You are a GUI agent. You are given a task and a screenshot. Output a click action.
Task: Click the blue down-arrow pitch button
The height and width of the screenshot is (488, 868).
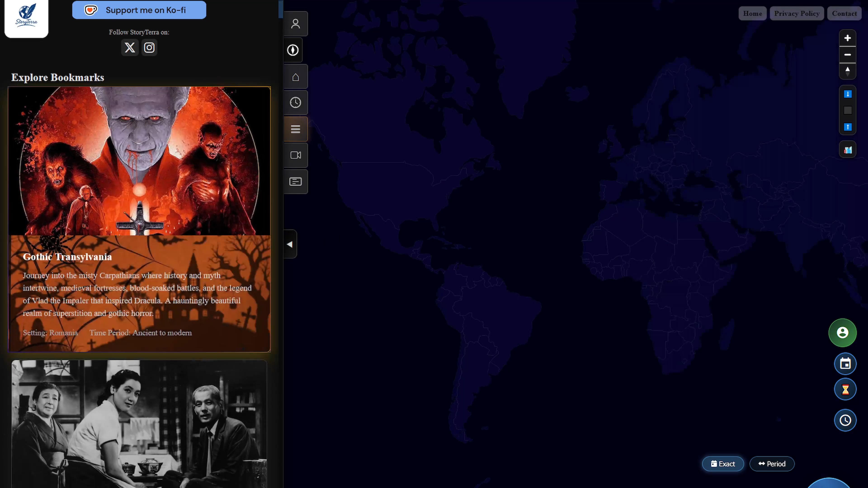[x=847, y=94]
